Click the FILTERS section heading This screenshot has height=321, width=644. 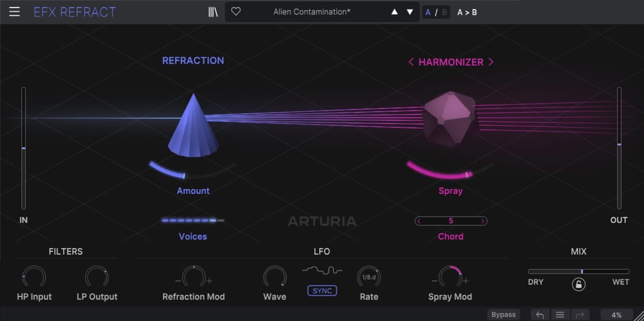click(65, 251)
